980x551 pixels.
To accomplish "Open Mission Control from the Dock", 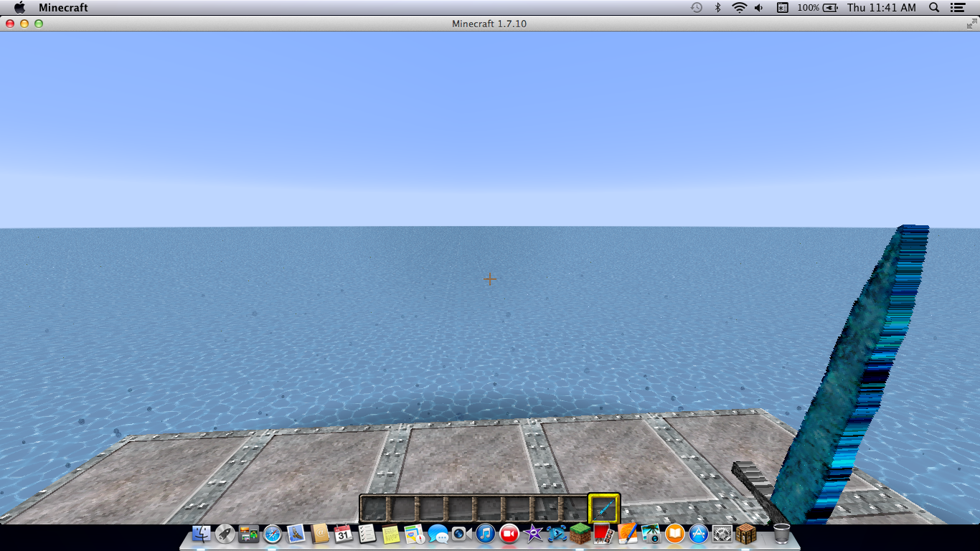I will pyautogui.click(x=249, y=534).
